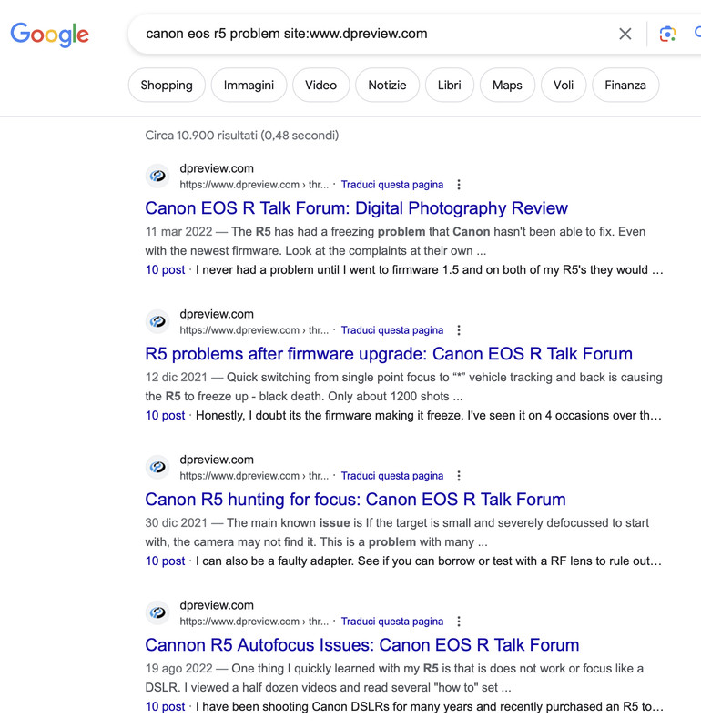Open Google Lens image search icon
Image resolution: width=701 pixels, height=728 pixels.
click(667, 34)
